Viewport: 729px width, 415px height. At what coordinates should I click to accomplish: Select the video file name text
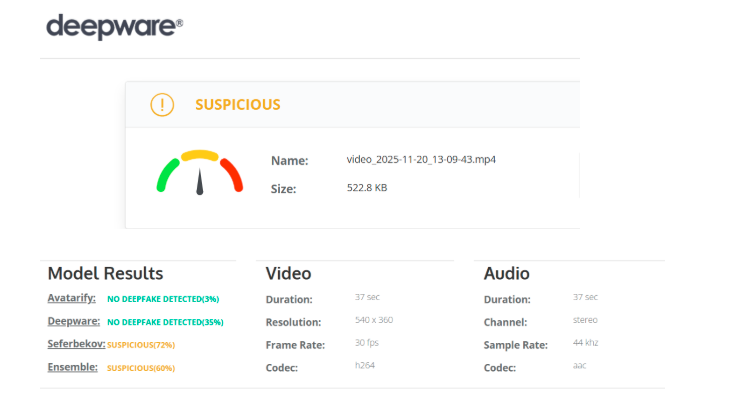421,160
